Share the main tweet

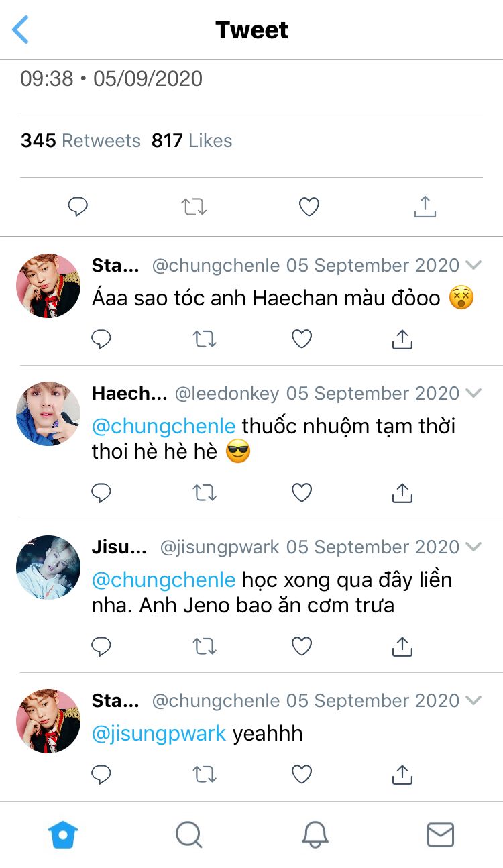pos(425,206)
